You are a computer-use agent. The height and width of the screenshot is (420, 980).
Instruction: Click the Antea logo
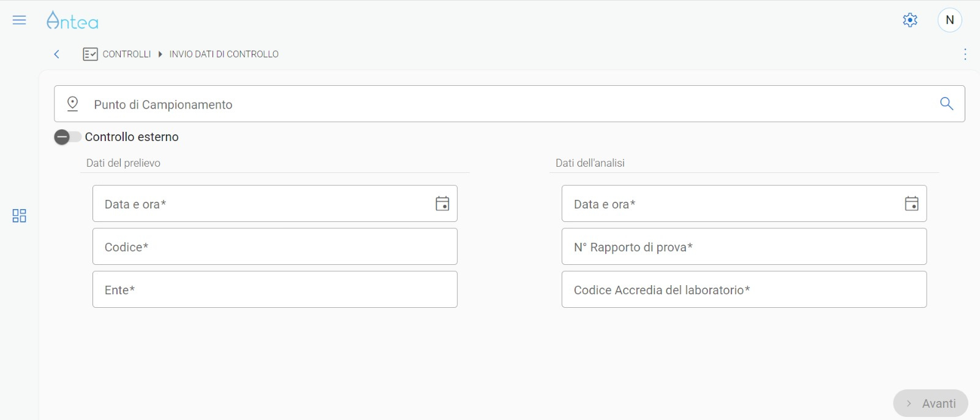pyautogui.click(x=72, y=21)
